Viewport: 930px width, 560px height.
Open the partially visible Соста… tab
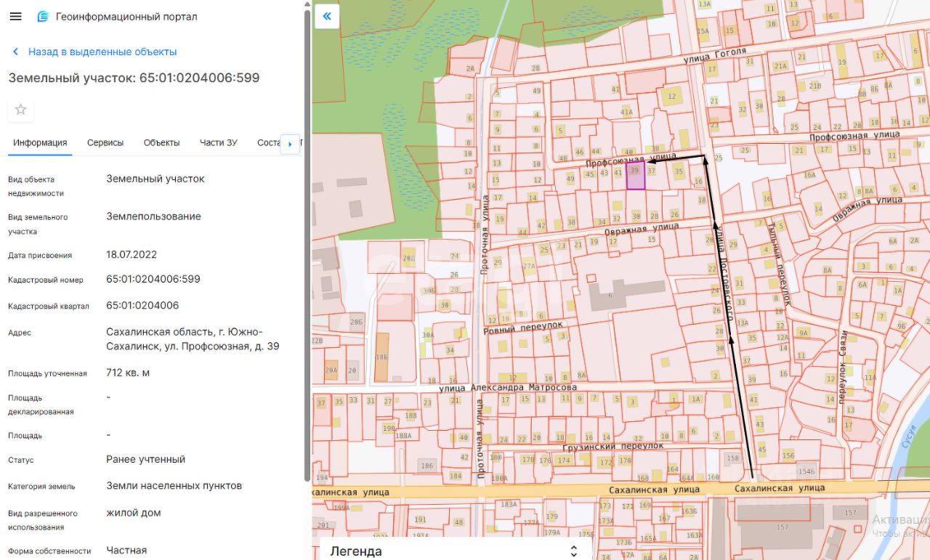(269, 142)
